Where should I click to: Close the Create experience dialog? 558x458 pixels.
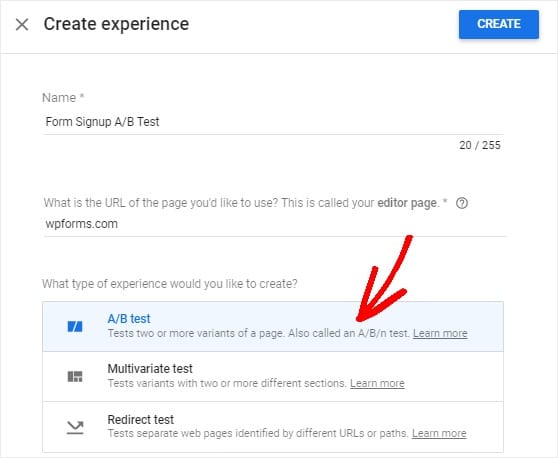click(22, 25)
